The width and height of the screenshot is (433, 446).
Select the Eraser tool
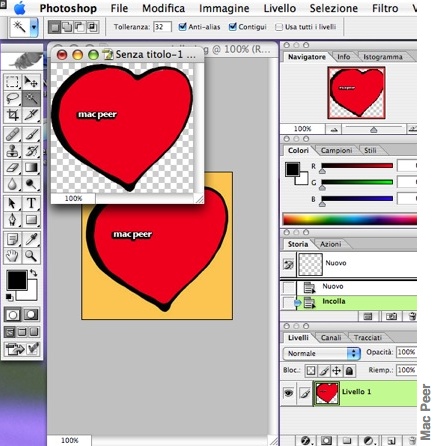[x=13, y=168]
